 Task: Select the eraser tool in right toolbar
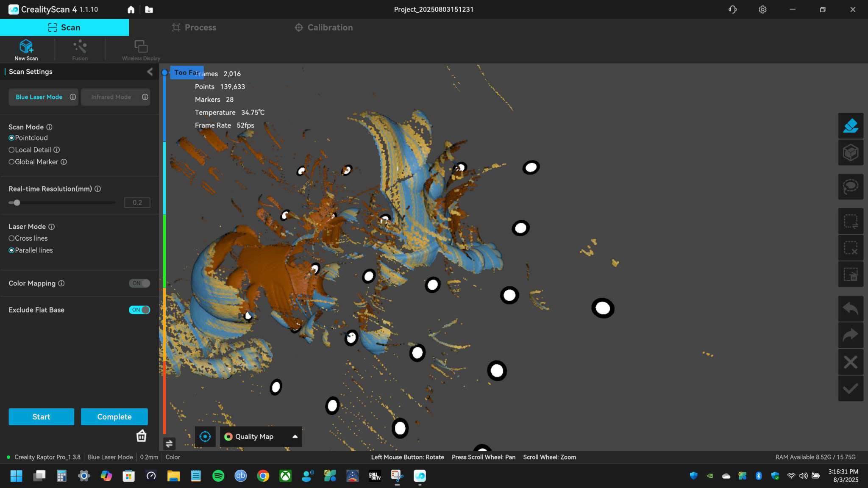tap(851, 126)
